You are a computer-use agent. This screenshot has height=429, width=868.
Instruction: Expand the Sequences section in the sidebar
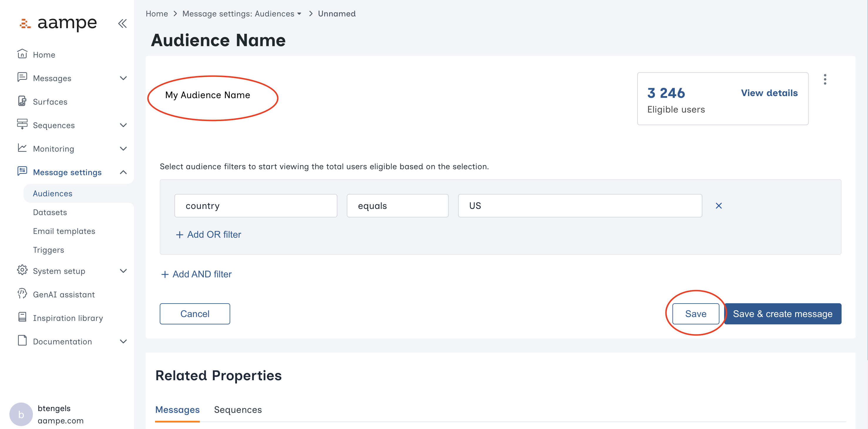tap(123, 125)
